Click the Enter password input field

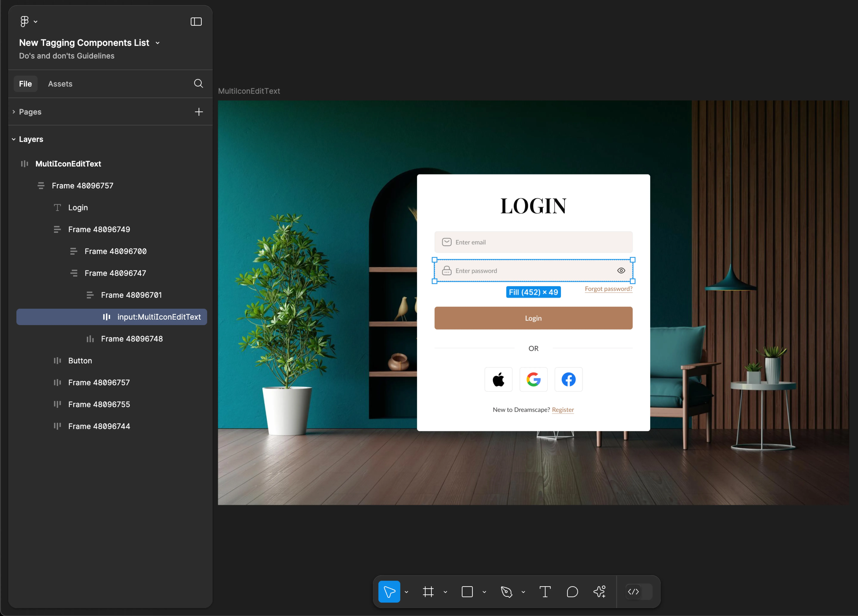coord(533,271)
